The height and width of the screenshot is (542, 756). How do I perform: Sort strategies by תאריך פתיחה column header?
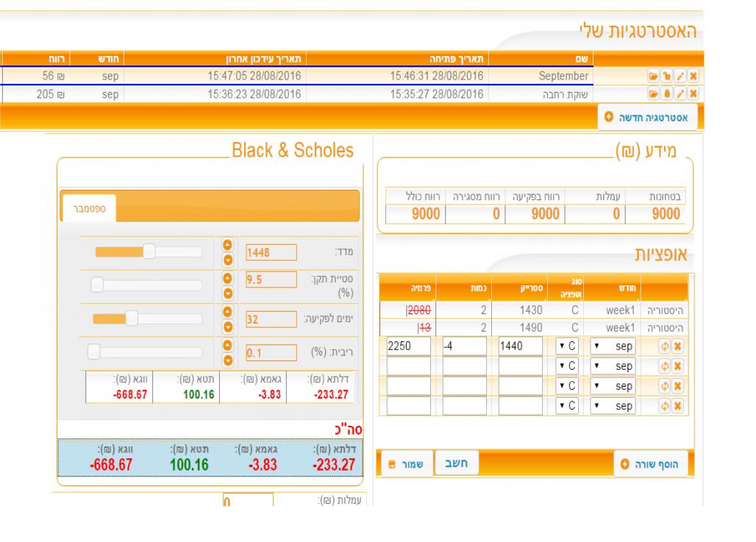pos(457,58)
